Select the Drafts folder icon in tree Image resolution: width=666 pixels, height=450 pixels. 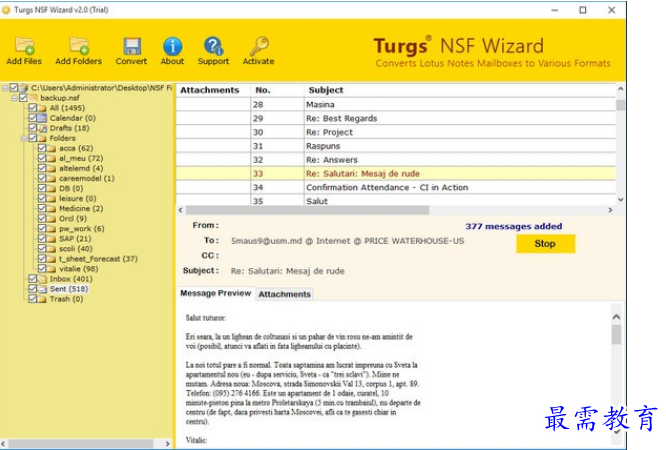click(42, 128)
